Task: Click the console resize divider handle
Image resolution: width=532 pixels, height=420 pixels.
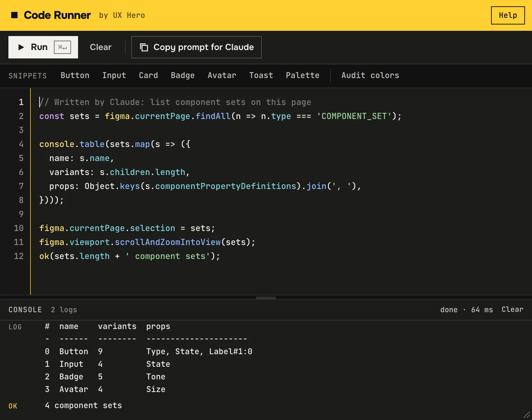Action: [266, 298]
